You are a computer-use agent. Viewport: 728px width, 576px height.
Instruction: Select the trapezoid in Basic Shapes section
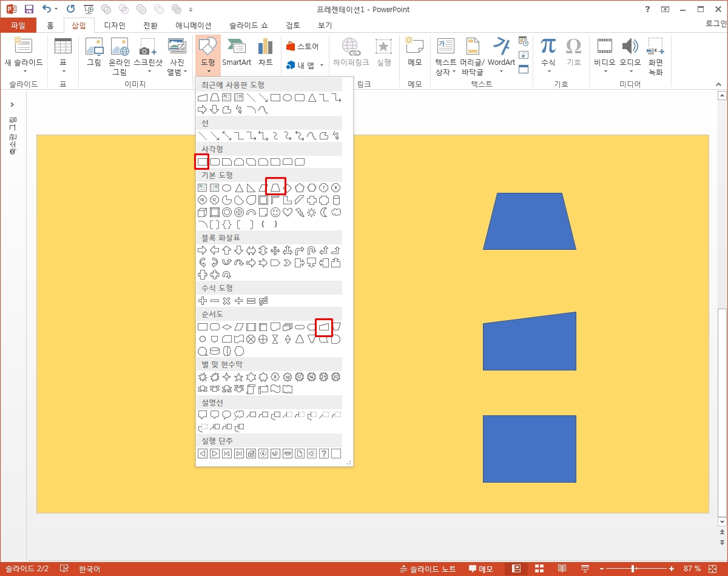(275, 188)
